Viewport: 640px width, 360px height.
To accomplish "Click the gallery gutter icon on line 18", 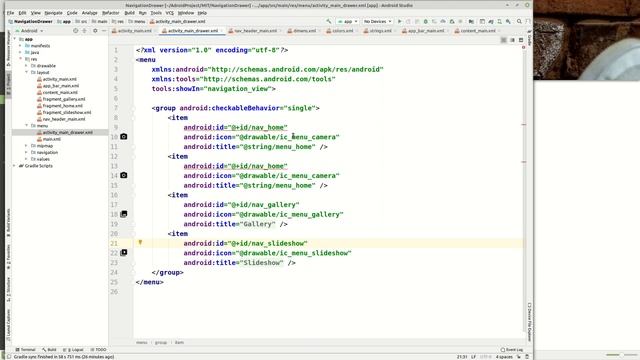I will pyautogui.click(x=124, y=214).
